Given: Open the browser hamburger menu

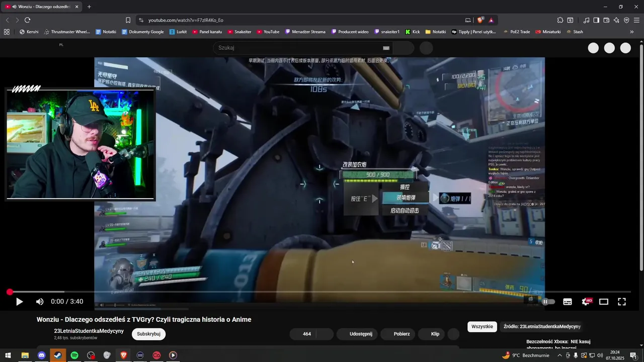Looking at the screenshot, I should 636,20.
